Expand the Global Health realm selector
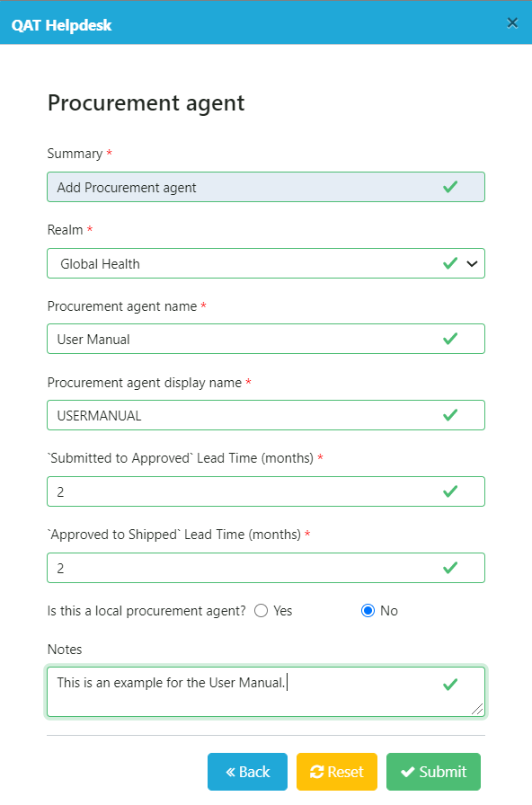The height and width of the screenshot is (805, 532). click(266, 263)
